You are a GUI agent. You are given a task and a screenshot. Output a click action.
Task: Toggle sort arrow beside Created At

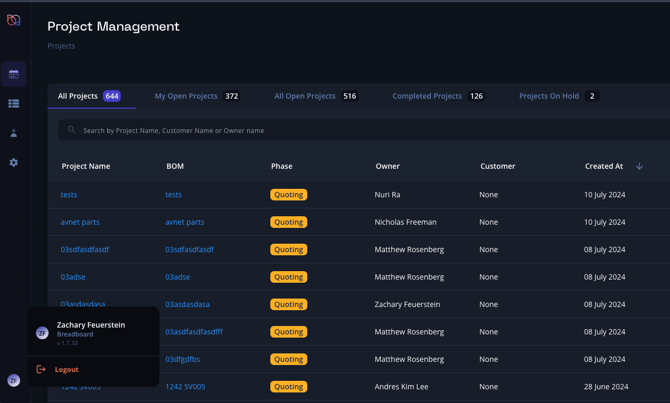coord(639,166)
